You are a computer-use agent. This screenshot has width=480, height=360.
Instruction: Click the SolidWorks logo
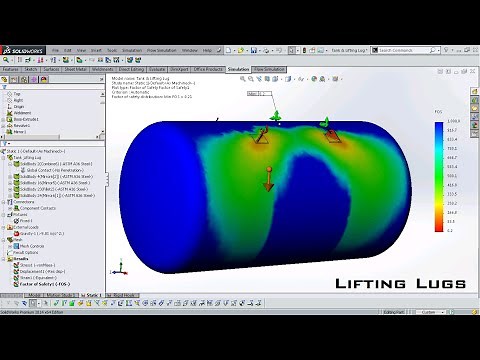click(x=23, y=50)
